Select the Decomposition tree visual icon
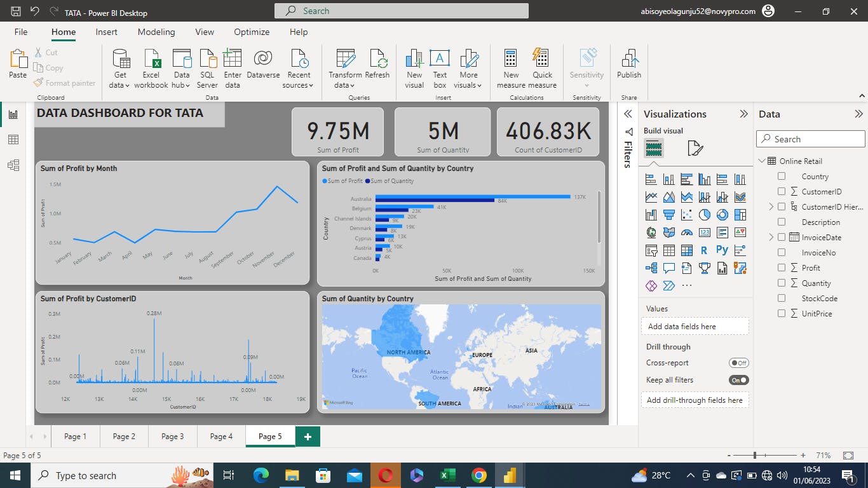The image size is (868, 488). click(651, 268)
